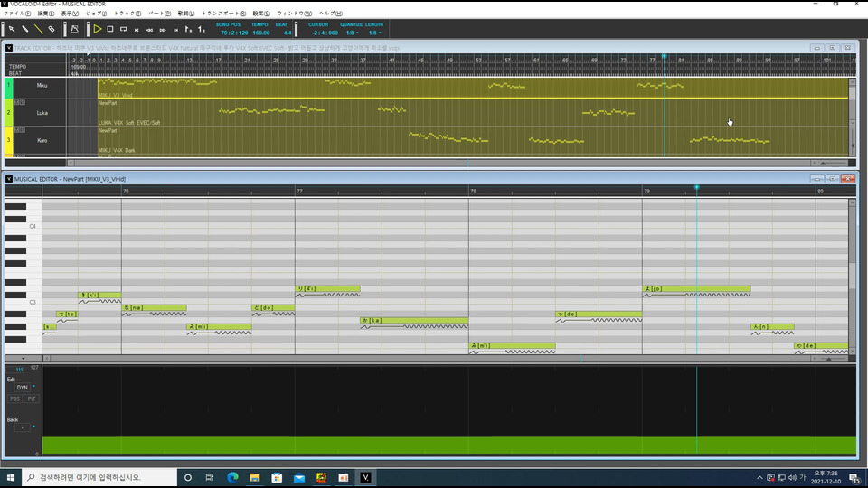Mute the Luka track with M button
This screenshot has height=488, width=868.
[x=16, y=102]
